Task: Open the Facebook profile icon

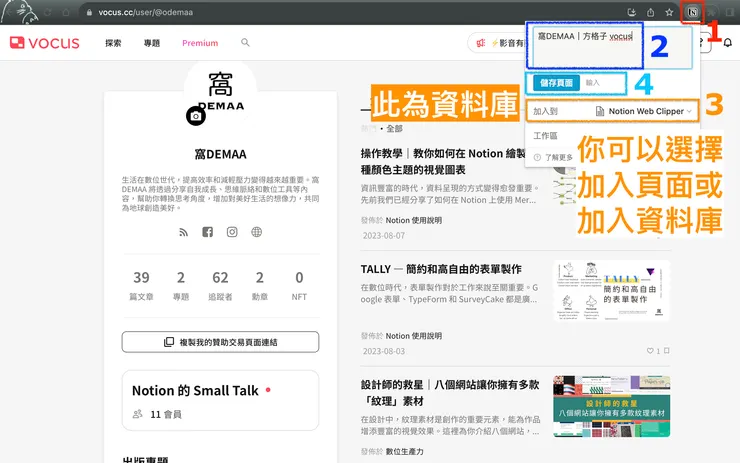Action: [x=208, y=232]
